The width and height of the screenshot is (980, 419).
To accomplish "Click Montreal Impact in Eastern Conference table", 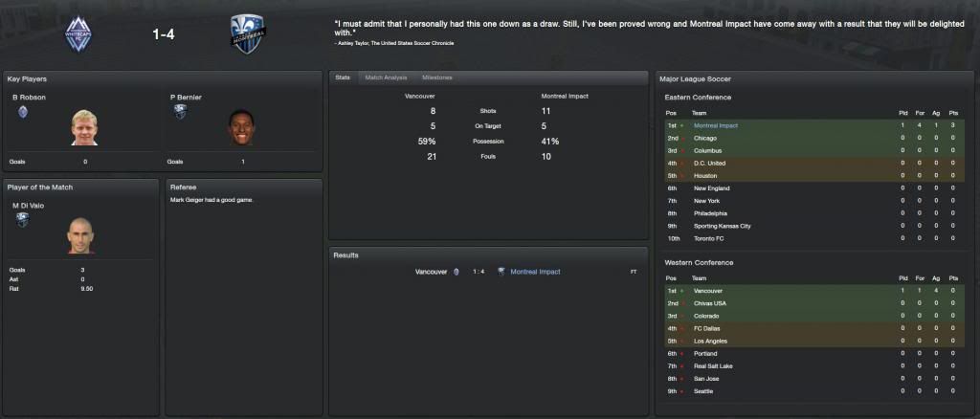I will (716, 125).
